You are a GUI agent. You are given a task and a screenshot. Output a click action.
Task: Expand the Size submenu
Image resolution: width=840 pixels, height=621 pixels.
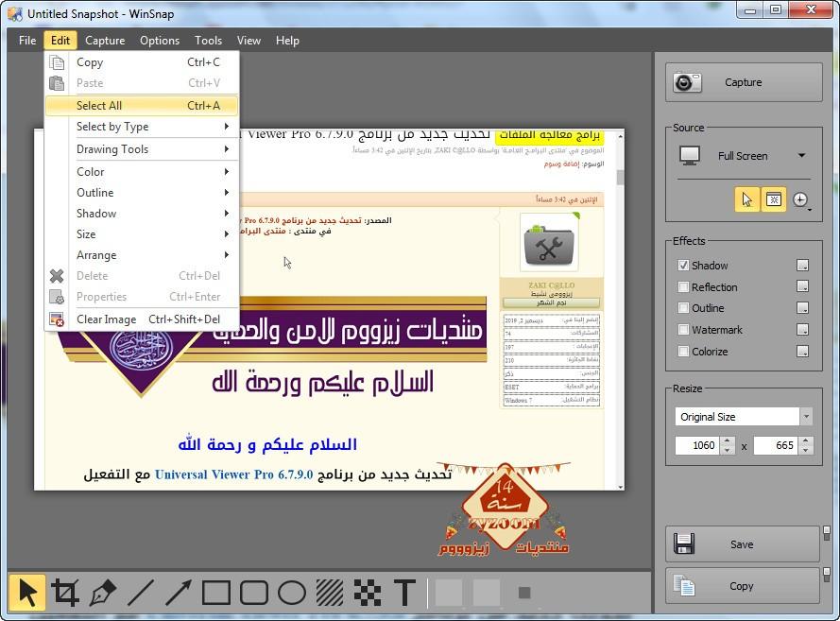click(x=142, y=234)
